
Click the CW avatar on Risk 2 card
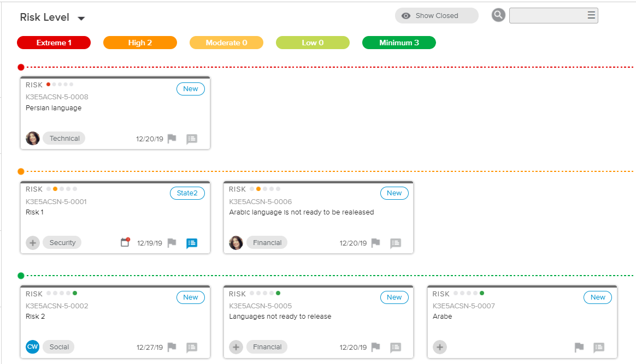[x=33, y=347]
